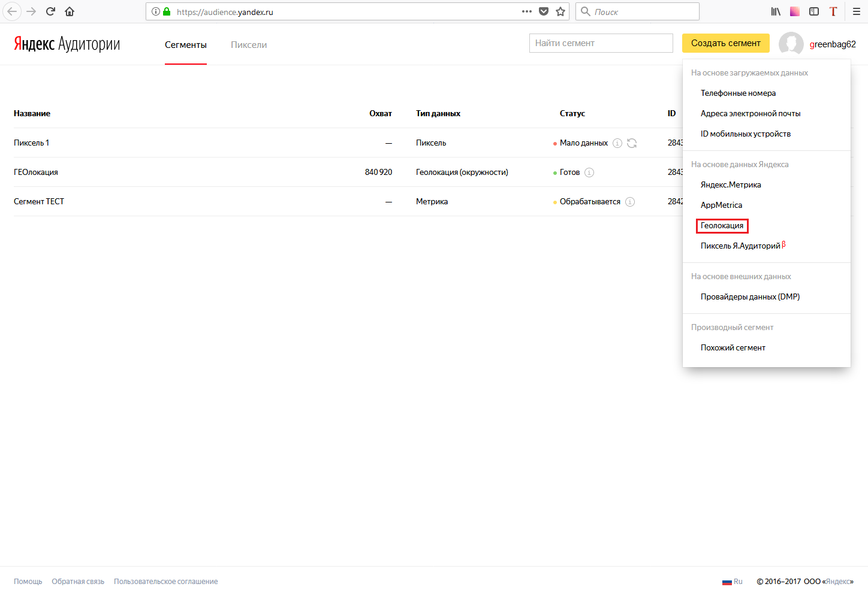Open the Сегменты tab
This screenshot has height=596, width=868.
(x=186, y=45)
